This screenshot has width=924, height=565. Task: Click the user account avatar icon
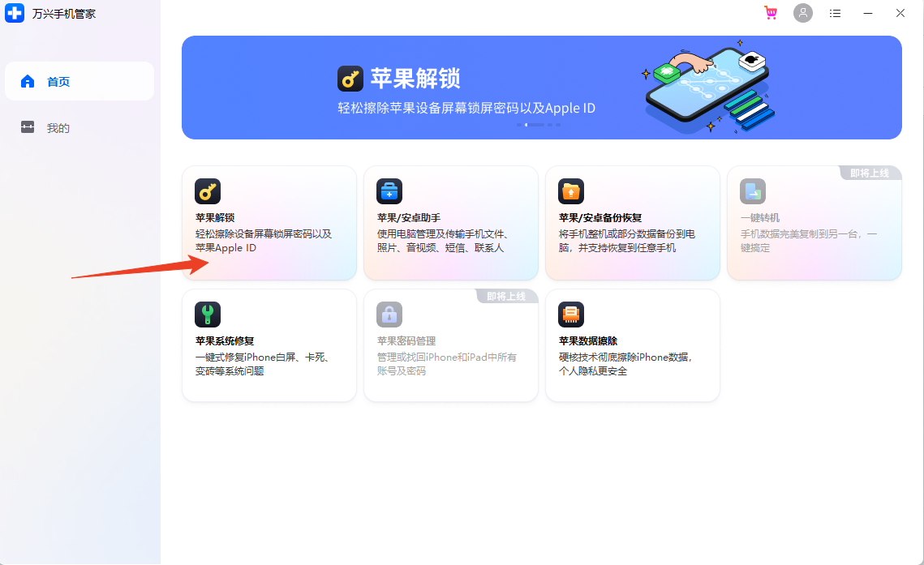coord(803,13)
